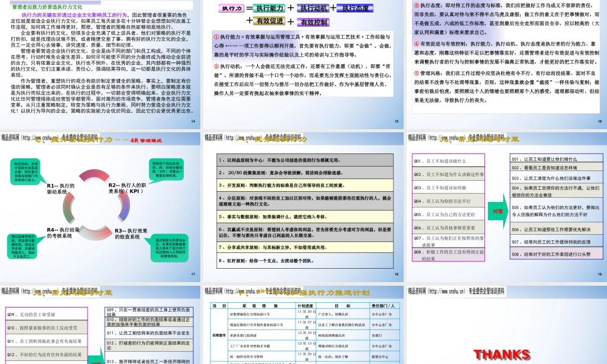Open slide 14 about 管理者应致力於营造执行力文化
Viewport: 607px width, 364px height.
[x=100, y=64]
